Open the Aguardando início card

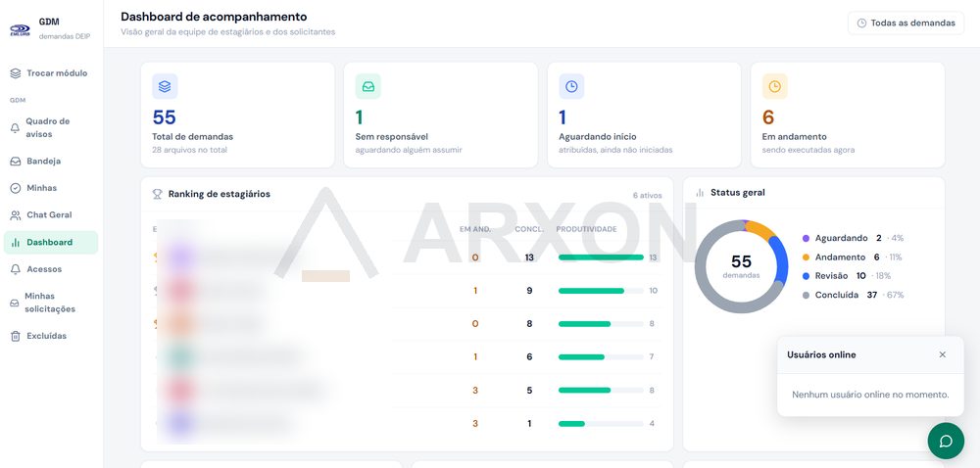[645, 115]
